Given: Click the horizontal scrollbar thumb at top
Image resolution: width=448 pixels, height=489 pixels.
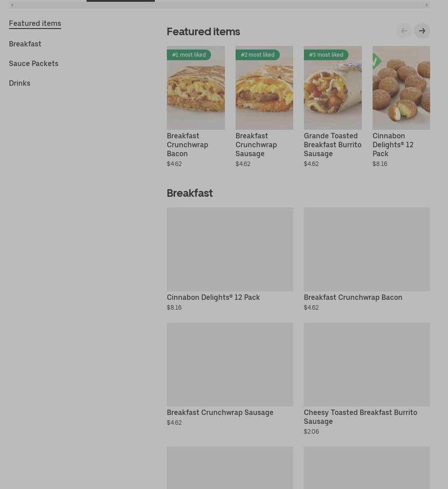Looking at the screenshot, I should pyautogui.click(x=120, y=1).
